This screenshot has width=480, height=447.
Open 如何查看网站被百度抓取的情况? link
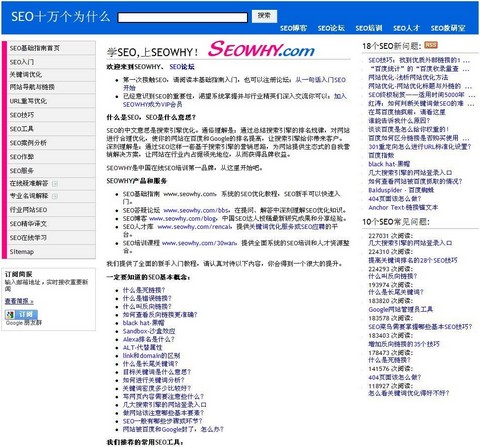(x=415, y=181)
